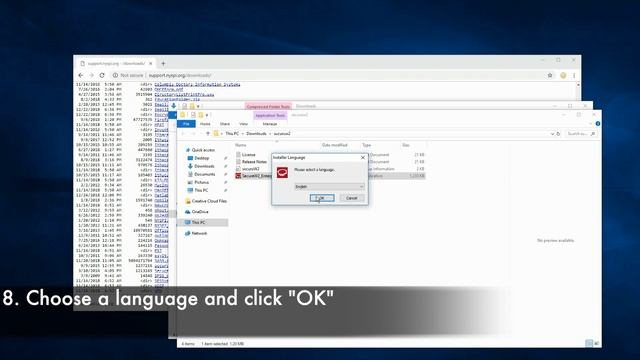Image resolution: width=640 pixels, height=360 pixels.
Task: Switch to Details view icon in status bar
Action: point(589,343)
